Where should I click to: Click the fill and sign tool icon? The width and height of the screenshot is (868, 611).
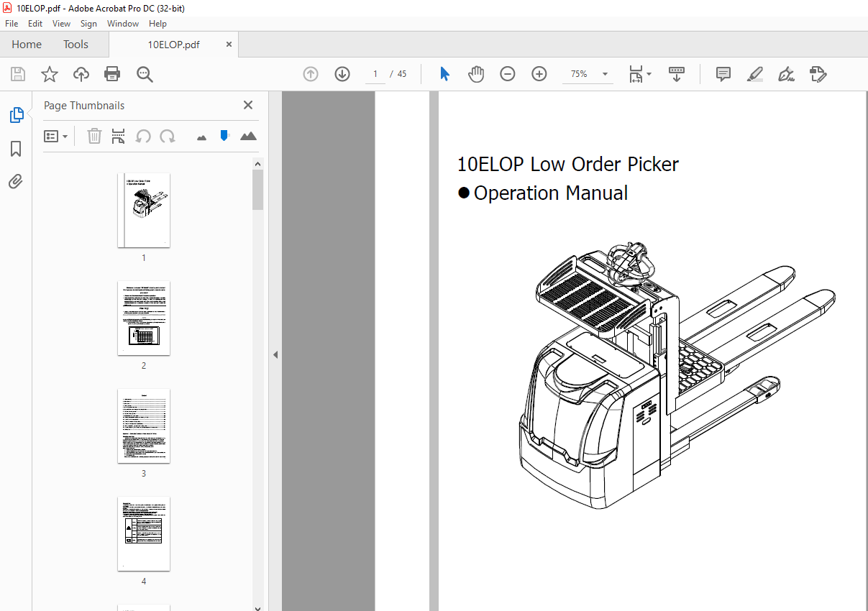point(818,74)
